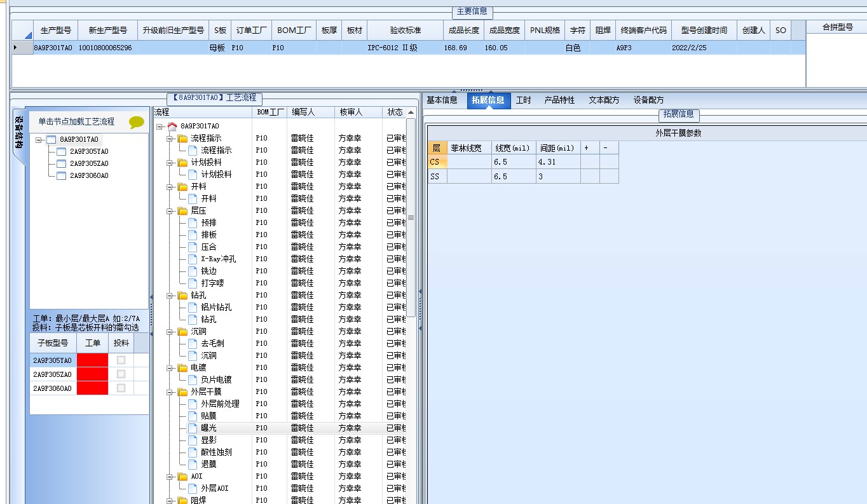This screenshot has width=867, height=504.
Task: Tick the 投料 checkbox for 2A9P305YA0
Action: pyautogui.click(x=121, y=360)
